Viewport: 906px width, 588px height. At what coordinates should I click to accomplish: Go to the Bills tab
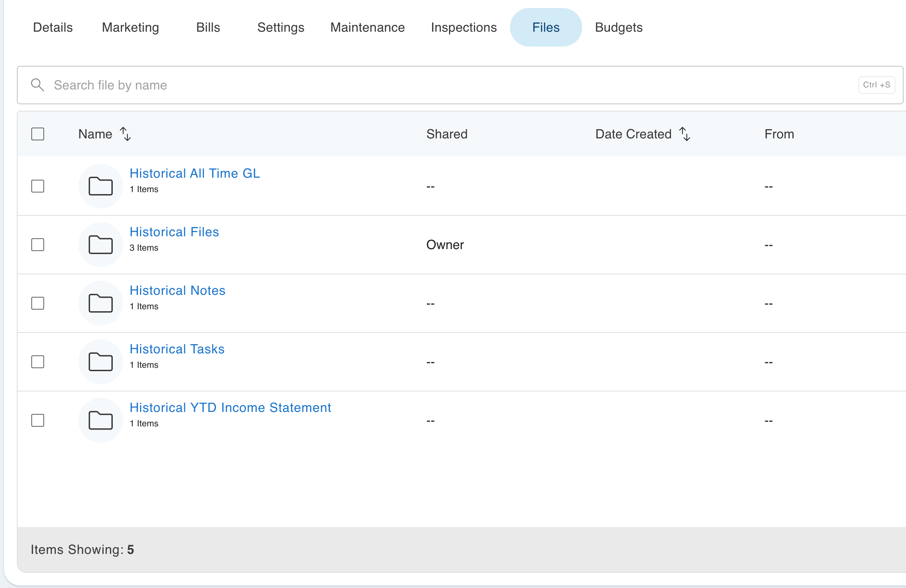click(x=208, y=27)
